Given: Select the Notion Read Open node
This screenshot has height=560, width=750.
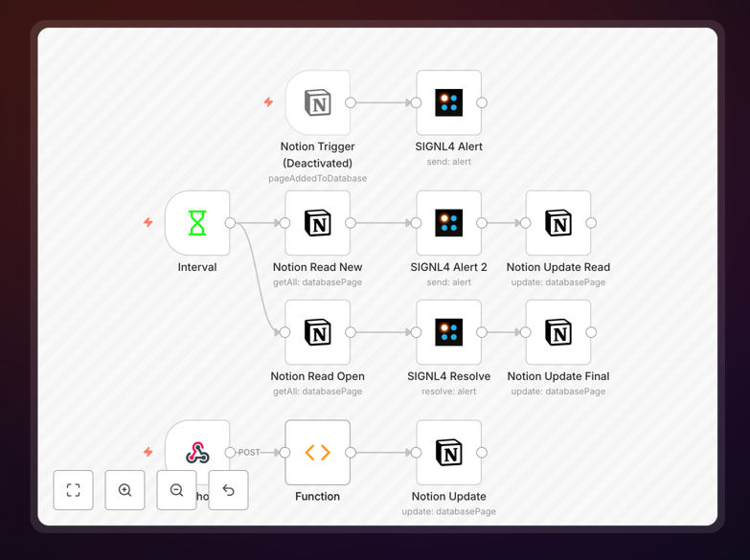Looking at the screenshot, I should [x=318, y=332].
